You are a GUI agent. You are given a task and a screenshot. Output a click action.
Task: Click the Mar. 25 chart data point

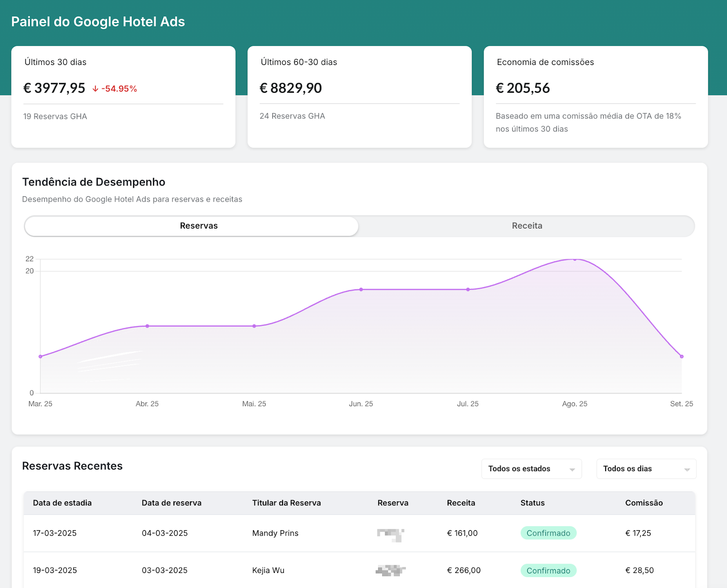point(40,357)
